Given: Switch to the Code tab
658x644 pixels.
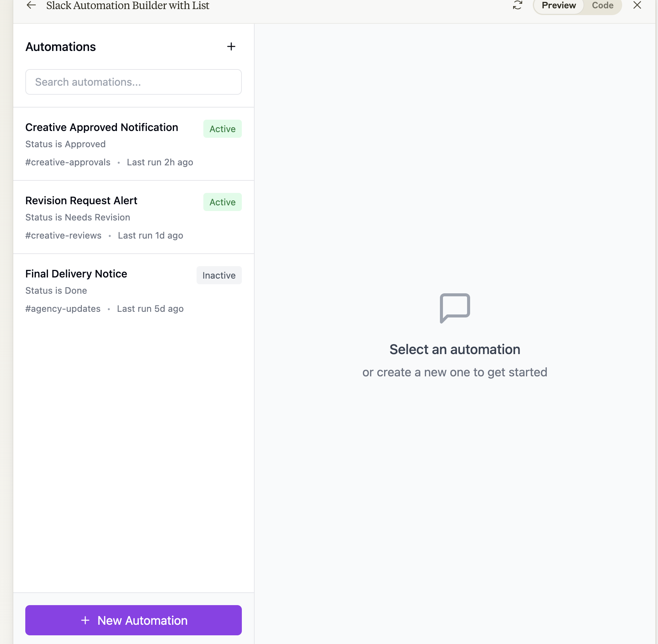Looking at the screenshot, I should pyautogui.click(x=602, y=6).
